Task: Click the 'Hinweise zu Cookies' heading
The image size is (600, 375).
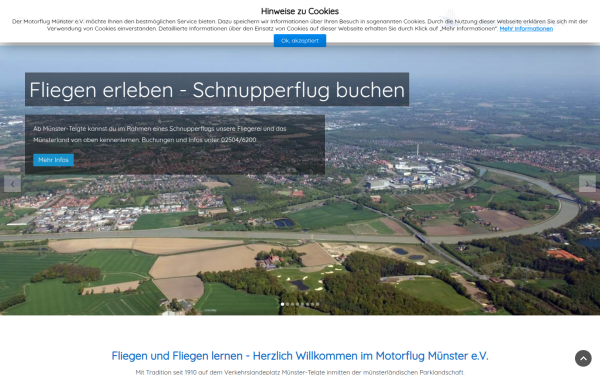Action: 300,11
